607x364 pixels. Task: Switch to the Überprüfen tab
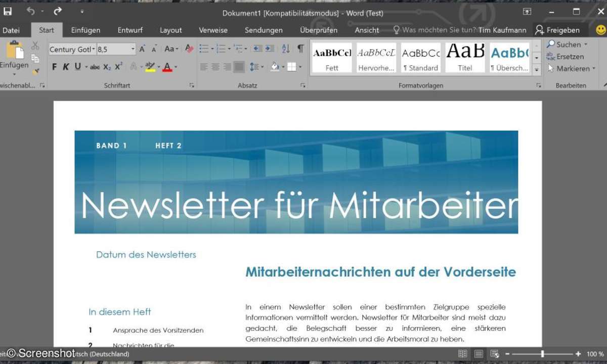pyautogui.click(x=319, y=30)
